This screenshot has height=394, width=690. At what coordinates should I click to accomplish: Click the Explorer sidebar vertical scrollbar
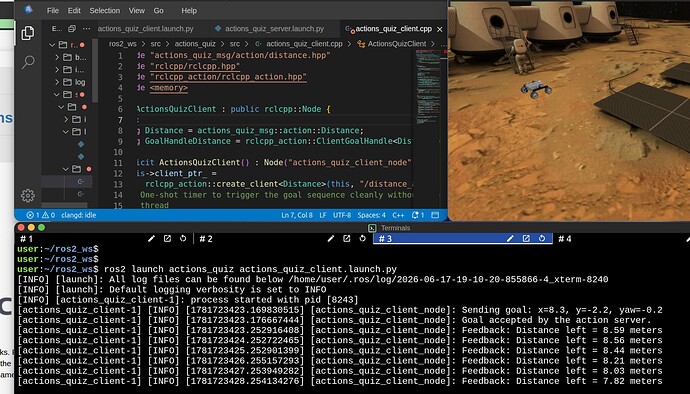[x=95, y=70]
